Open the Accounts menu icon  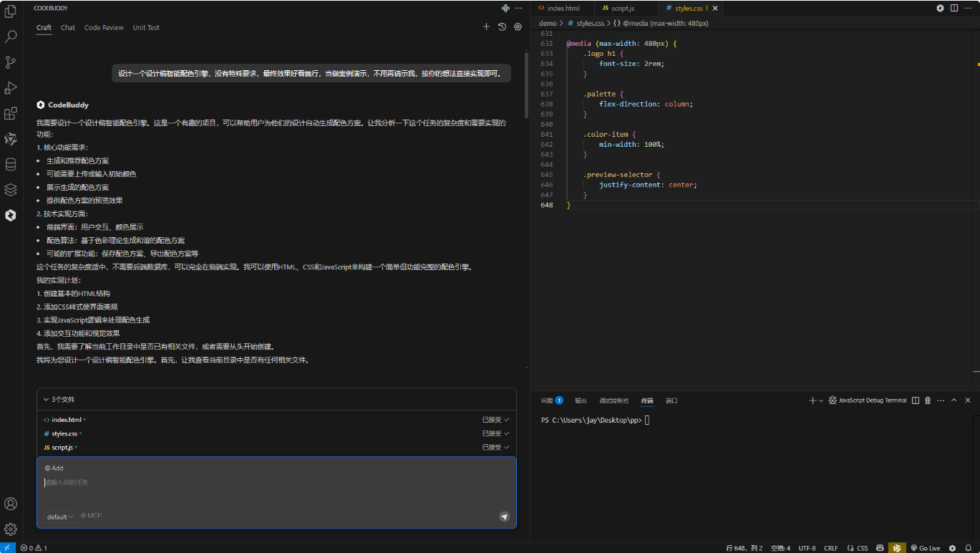coord(11,504)
